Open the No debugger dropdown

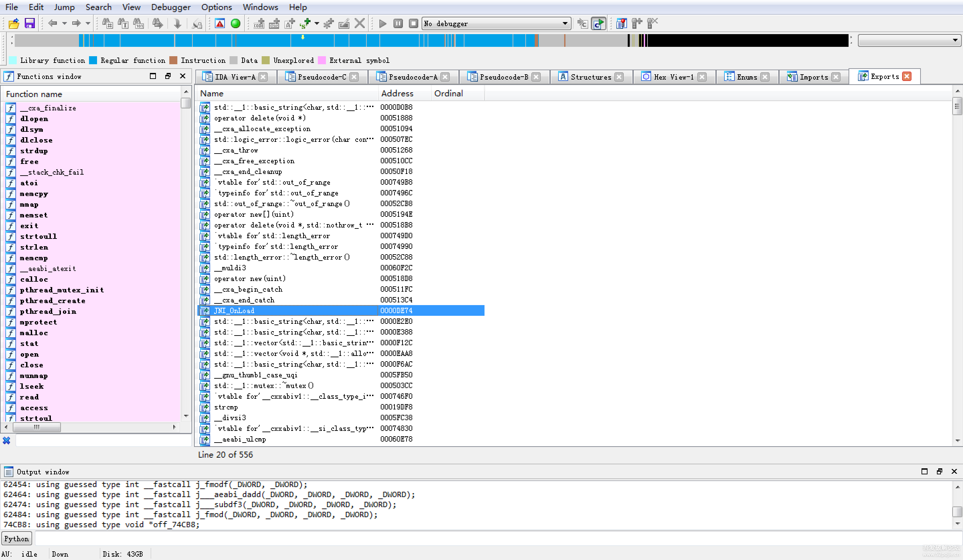coord(565,23)
